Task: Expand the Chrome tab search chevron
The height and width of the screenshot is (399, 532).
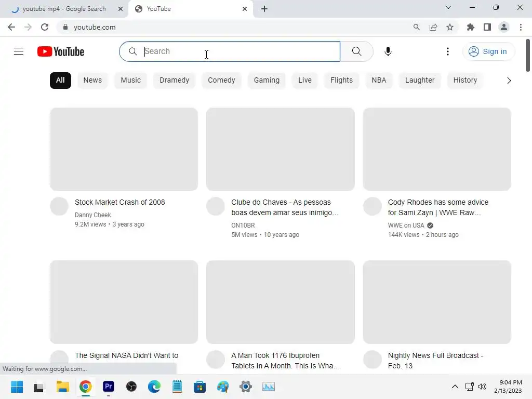Action: tap(448, 7)
